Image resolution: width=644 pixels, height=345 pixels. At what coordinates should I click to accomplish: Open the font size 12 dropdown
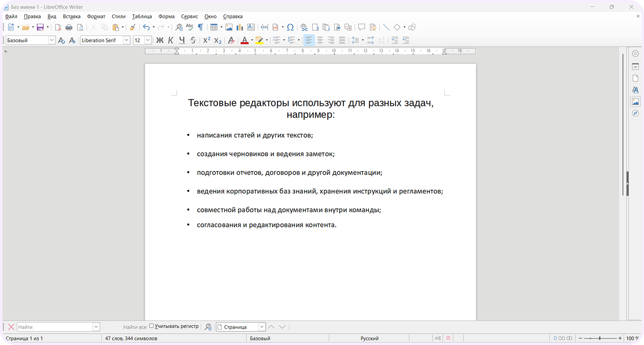click(x=148, y=40)
